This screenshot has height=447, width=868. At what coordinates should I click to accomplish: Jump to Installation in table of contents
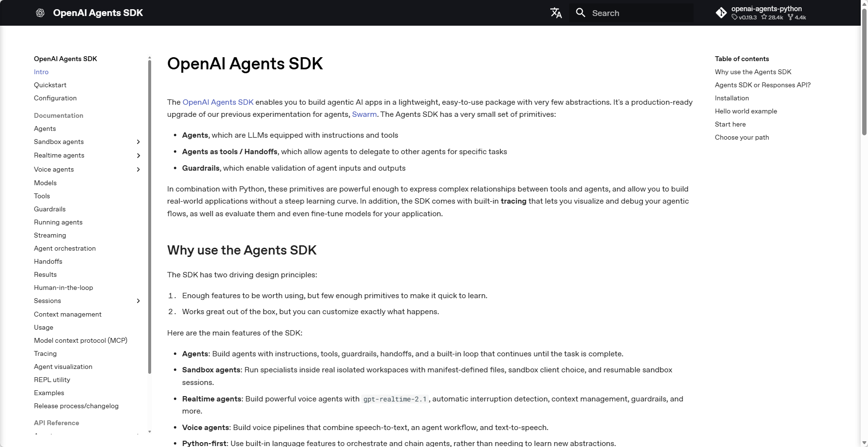732,98
